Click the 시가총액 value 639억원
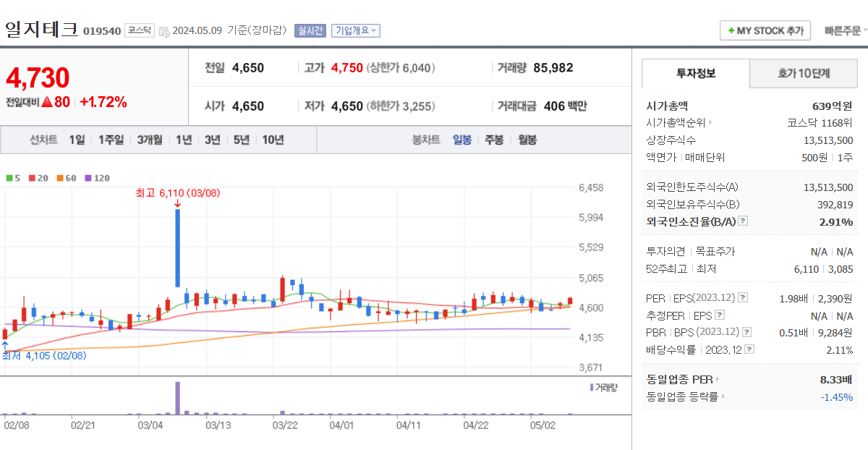The width and height of the screenshot is (868, 450). coord(833,106)
